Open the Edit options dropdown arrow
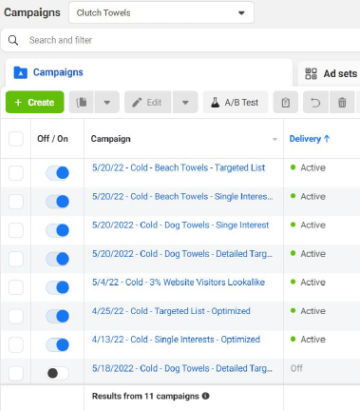 [x=185, y=102]
